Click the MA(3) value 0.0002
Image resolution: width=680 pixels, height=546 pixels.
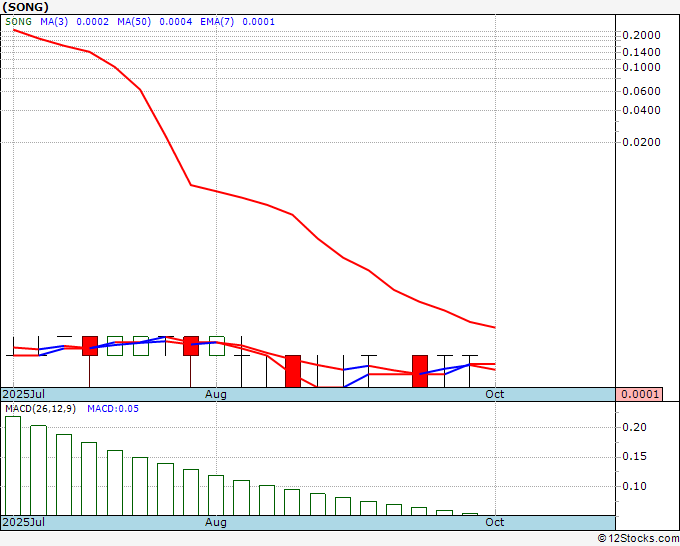click(x=92, y=22)
